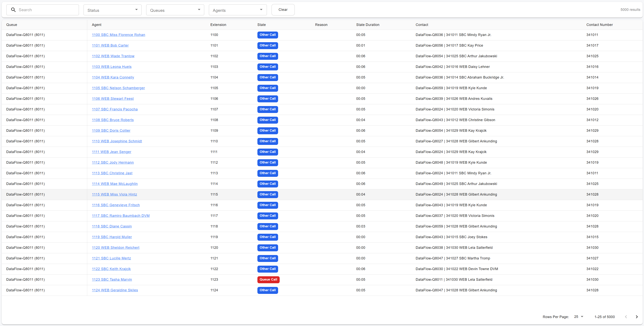Click the Extension column header
This screenshot has height=326, width=644.
[x=218, y=25]
